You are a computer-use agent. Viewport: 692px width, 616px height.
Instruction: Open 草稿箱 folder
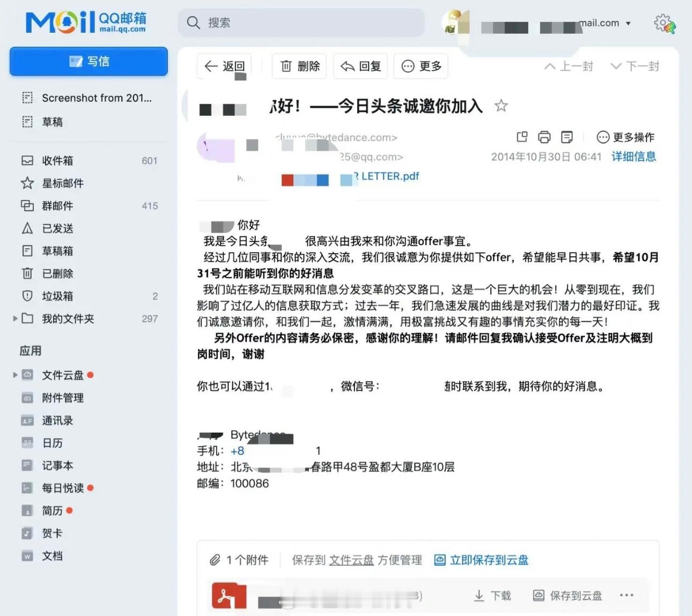89,251
